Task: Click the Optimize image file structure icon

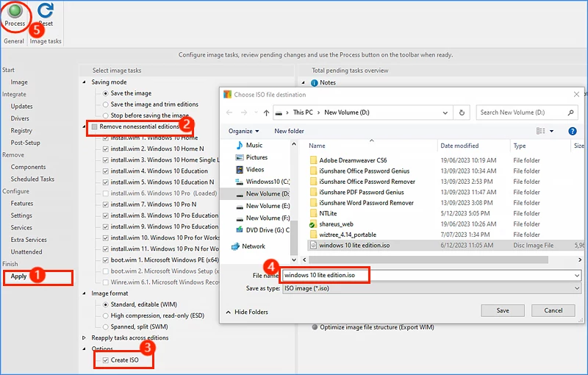Action: [315, 327]
